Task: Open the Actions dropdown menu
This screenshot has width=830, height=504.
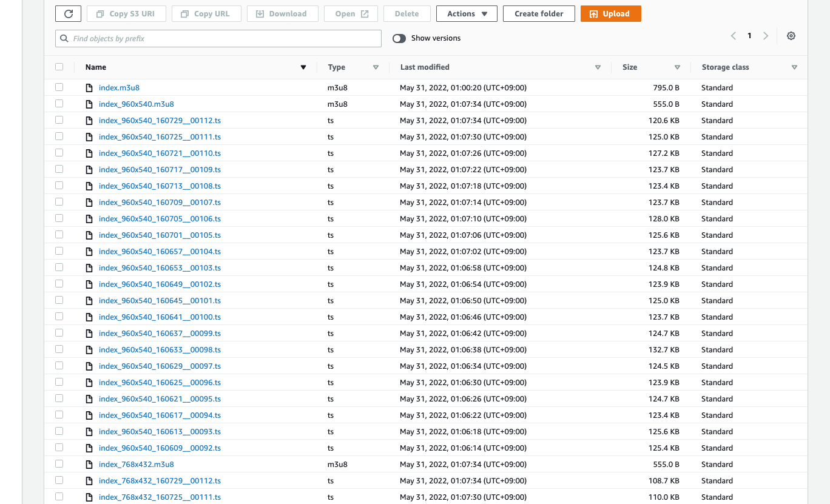Action: 467,14
